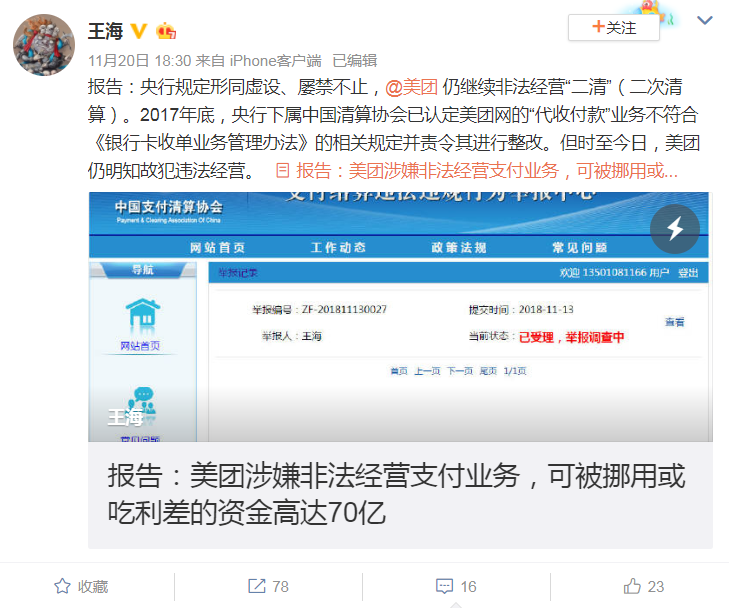Open the @美团 mention link
Screen dimensions: 729x608
coord(411,87)
